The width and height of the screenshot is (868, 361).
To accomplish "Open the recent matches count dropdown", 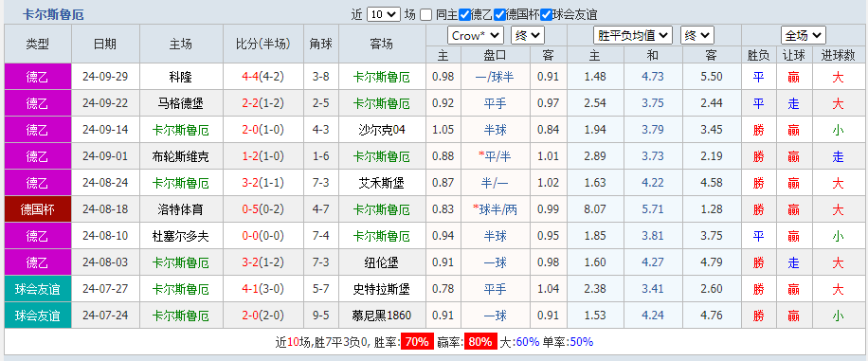I will tap(383, 15).
